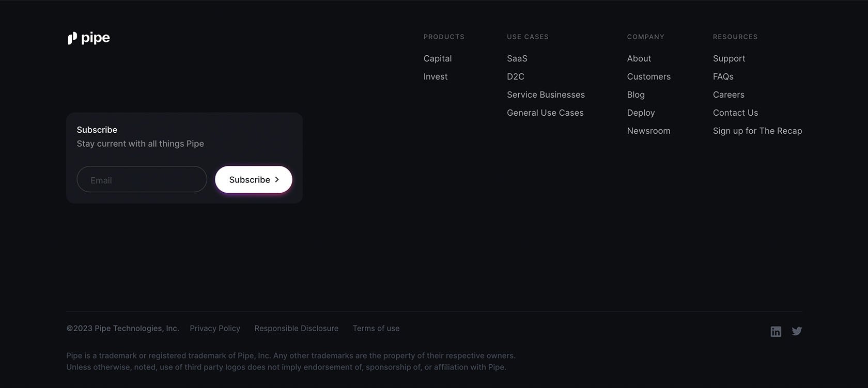Image resolution: width=868 pixels, height=388 pixels.
Task: Visit the Blog
Action: [636, 95]
